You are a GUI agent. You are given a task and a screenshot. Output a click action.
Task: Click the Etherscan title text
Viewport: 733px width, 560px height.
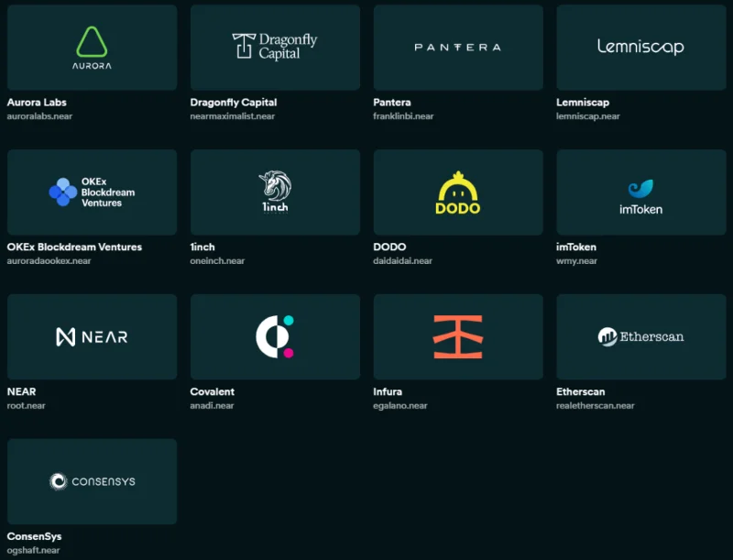[581, 391]
